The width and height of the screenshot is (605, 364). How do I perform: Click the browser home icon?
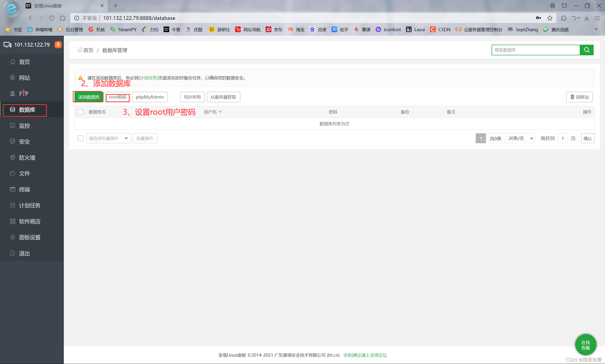[x=63, y=18]
